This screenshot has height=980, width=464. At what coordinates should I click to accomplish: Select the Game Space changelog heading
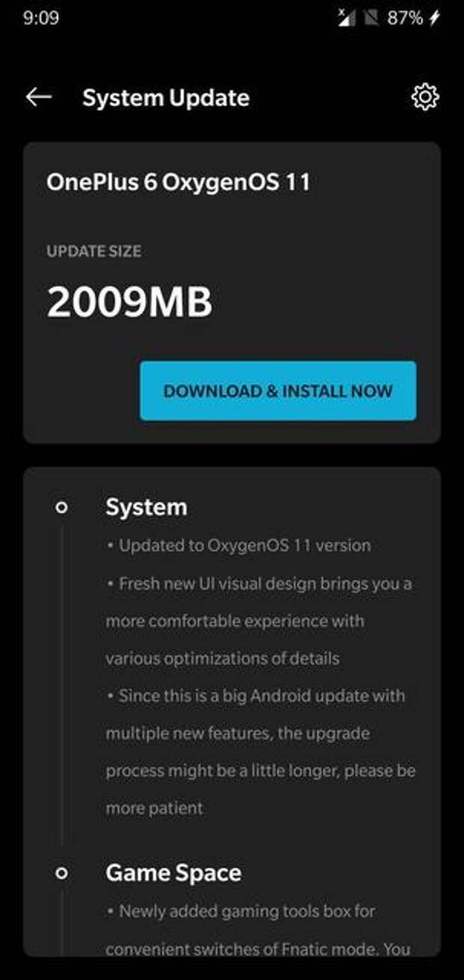[174, 873]
